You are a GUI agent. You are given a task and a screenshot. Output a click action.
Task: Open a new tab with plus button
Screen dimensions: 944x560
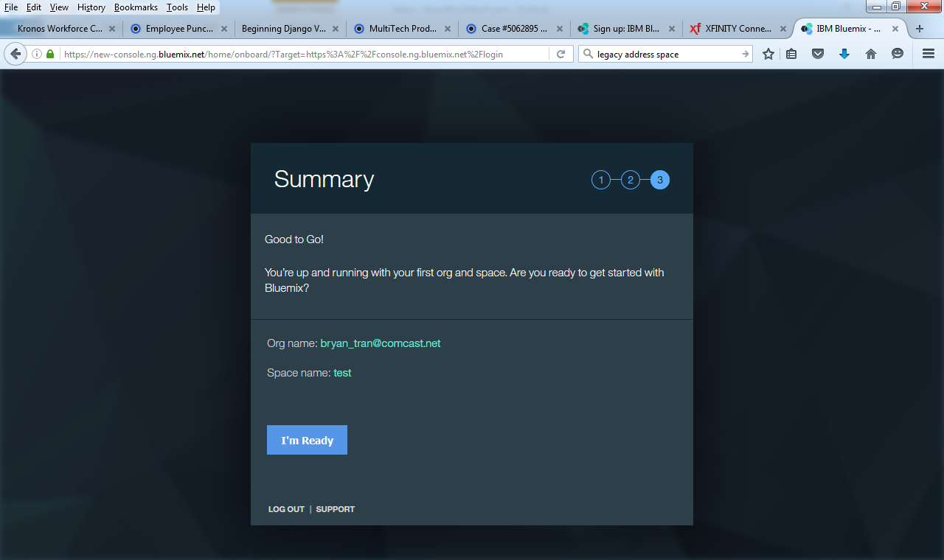coord(919,29)
